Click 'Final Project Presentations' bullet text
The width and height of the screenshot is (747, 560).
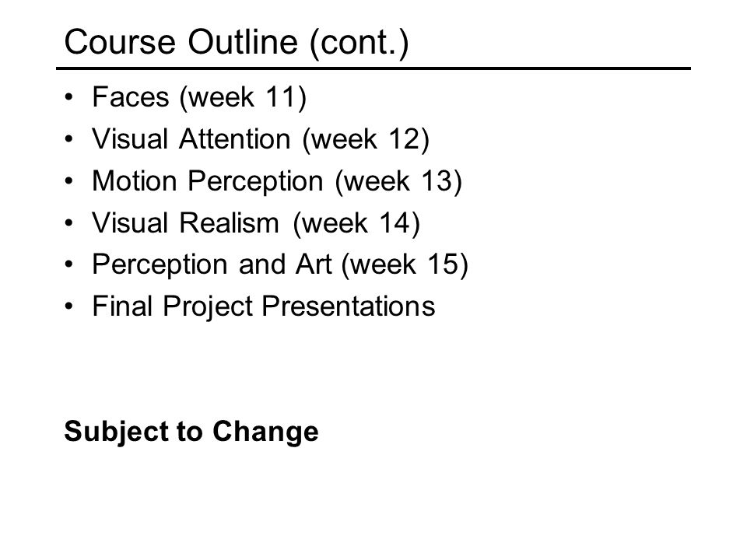(264, 306)
